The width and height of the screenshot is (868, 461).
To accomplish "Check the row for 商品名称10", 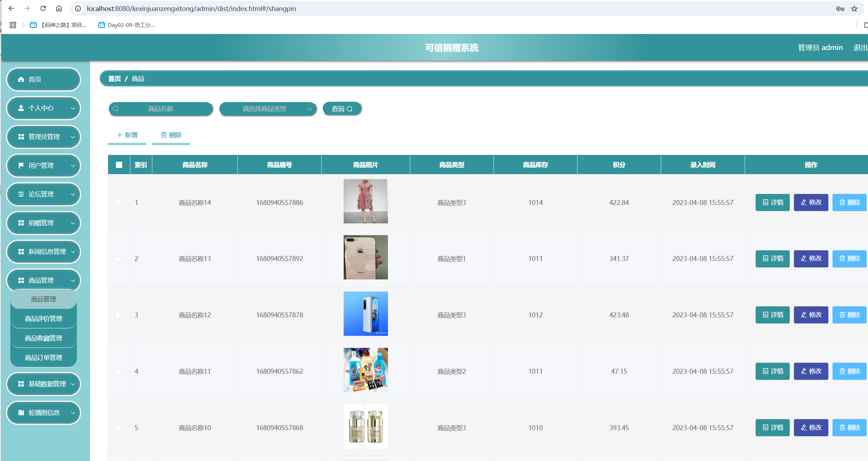I will 118,428.
